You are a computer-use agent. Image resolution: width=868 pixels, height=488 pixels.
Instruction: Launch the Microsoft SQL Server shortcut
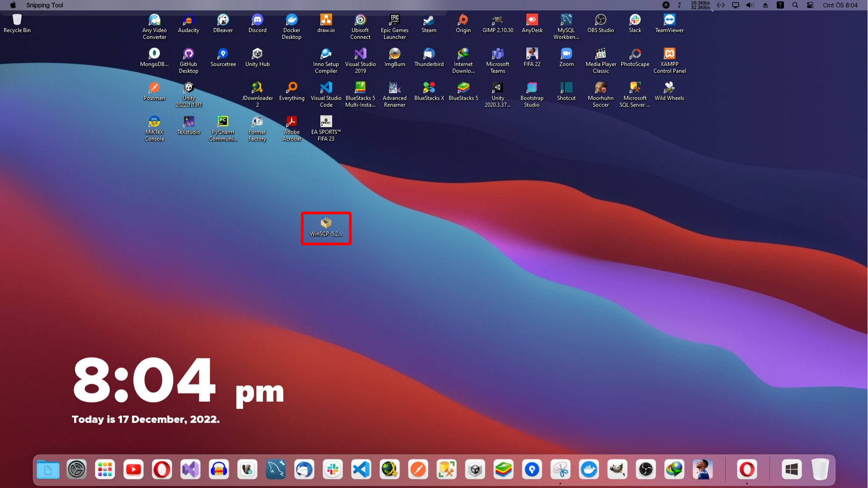pyautogui.click(x=635, y=94)
